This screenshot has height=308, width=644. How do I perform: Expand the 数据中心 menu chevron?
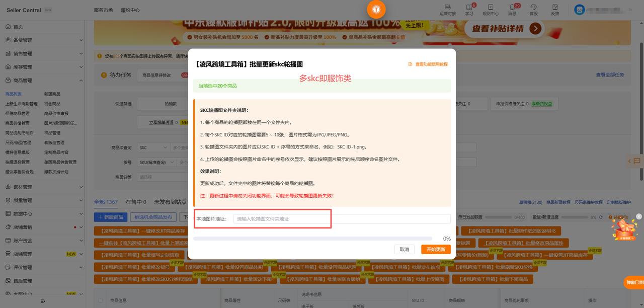[x=81, y=213]
